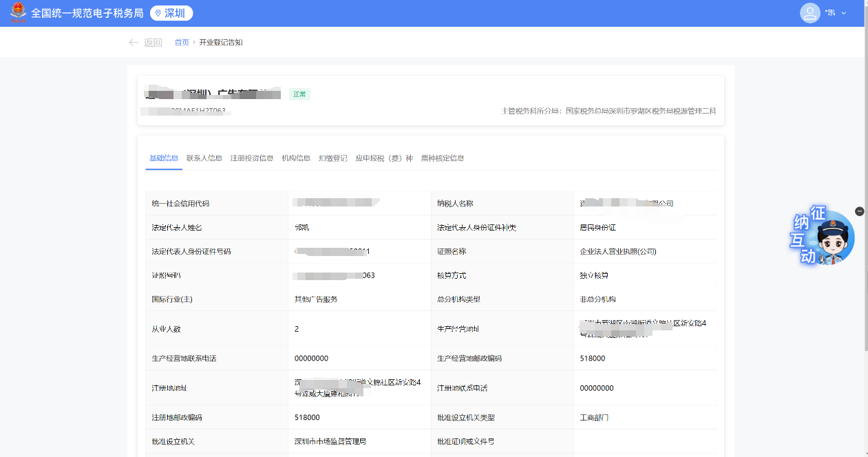Click the 正常 status badge
The height and width of the screenshot is (457, 868).
pyautogui.click(x=299, y=94)
